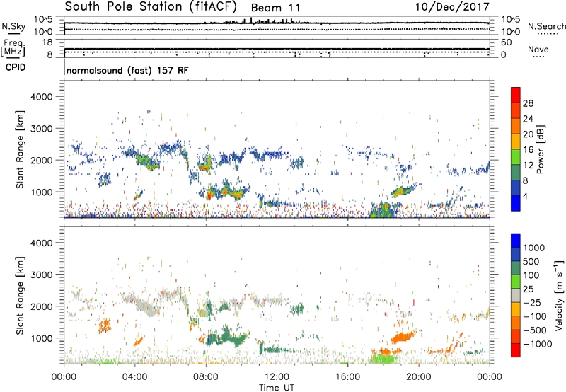Click the '-500' tick on velocity colorbar
The image size is (566, 392).
(535, 330)
